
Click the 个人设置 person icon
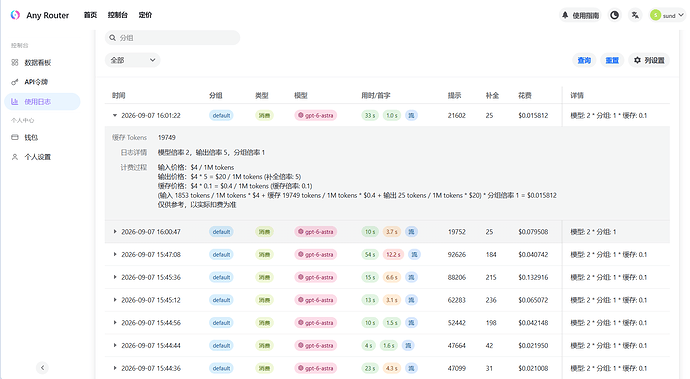coord(15,157)
